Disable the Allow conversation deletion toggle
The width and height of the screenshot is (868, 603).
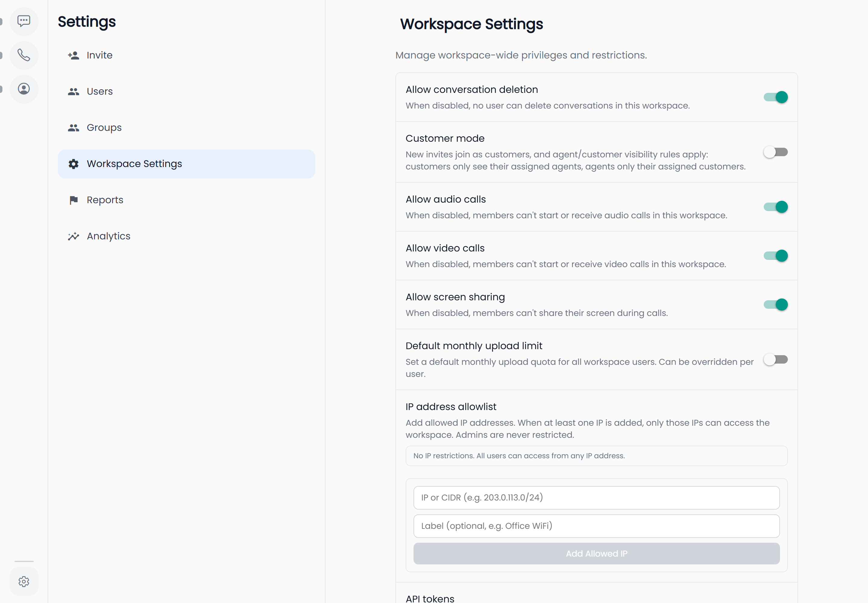[x=775, y=97]
